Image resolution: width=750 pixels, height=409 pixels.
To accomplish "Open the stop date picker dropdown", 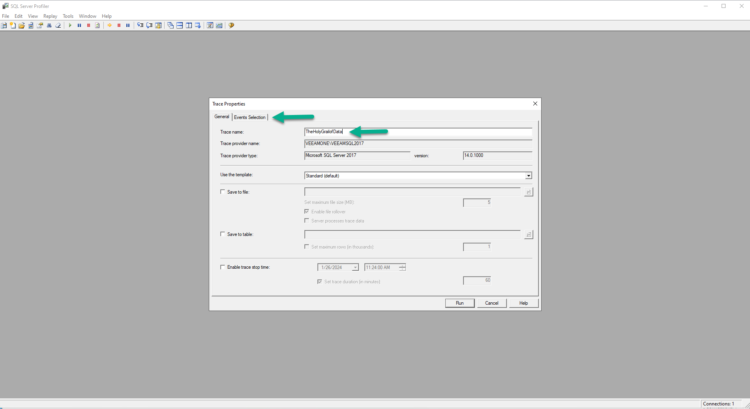I will (355, 268).
